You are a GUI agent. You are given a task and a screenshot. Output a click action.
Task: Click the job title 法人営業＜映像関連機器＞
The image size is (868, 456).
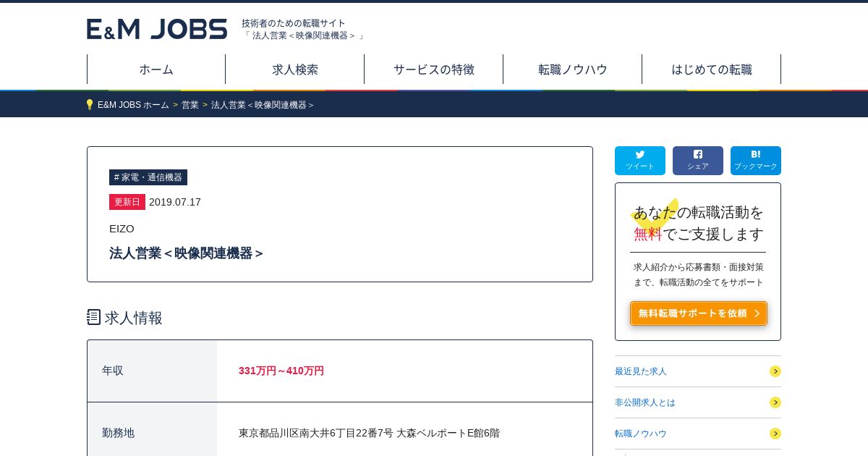pos(187,253)
